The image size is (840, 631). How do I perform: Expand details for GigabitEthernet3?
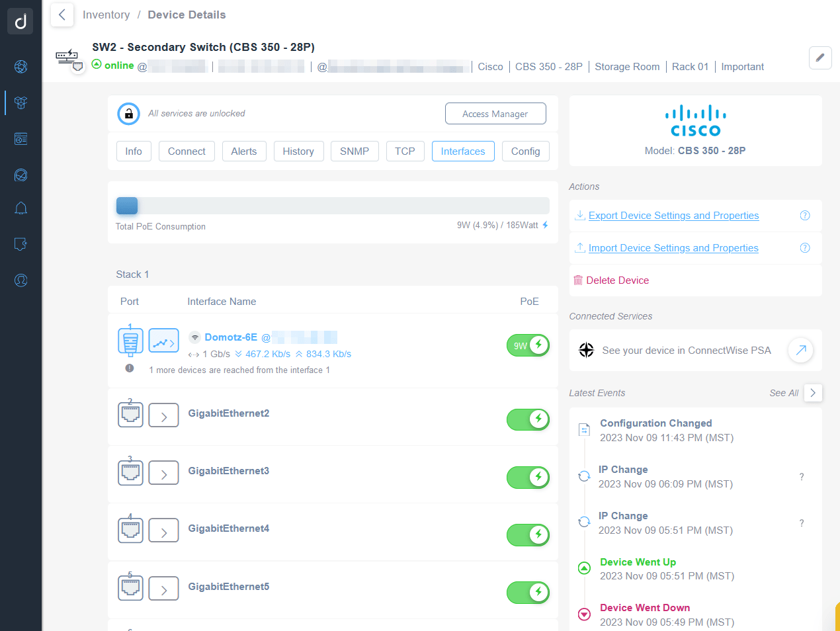point(163,472)
